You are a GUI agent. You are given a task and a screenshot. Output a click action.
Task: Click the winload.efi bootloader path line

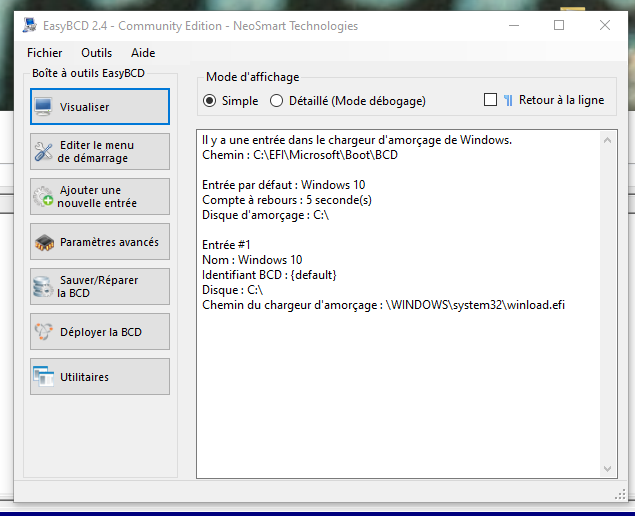(383, 305)
